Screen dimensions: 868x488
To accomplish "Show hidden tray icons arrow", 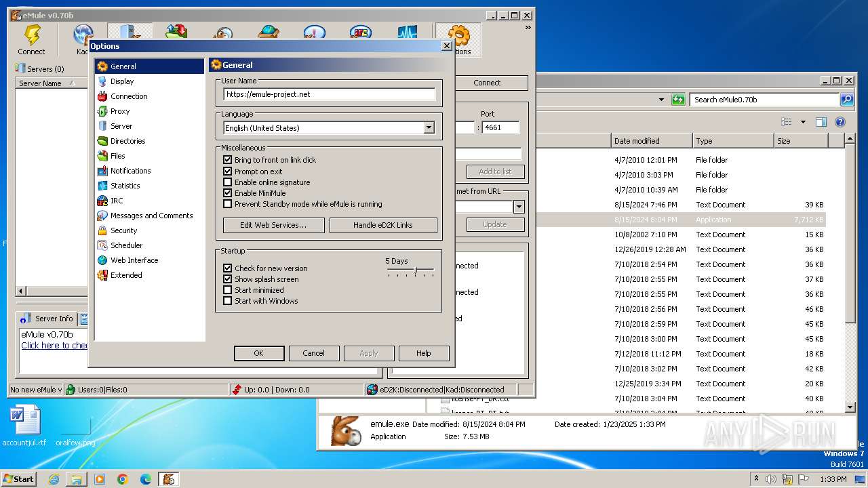I will coord(756,479).
